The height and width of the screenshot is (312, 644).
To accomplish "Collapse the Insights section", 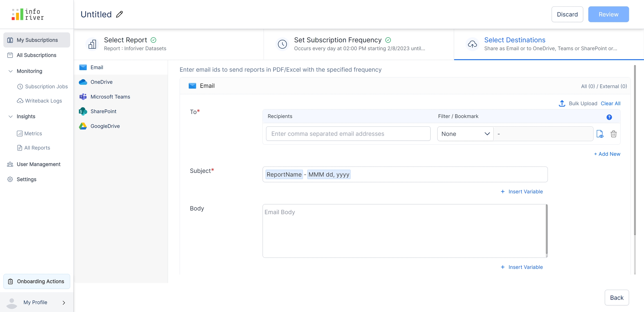I will [x=11, y=116].
